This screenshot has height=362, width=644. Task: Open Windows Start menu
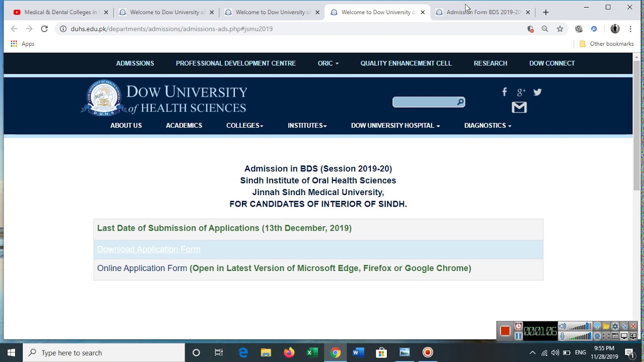11,352
